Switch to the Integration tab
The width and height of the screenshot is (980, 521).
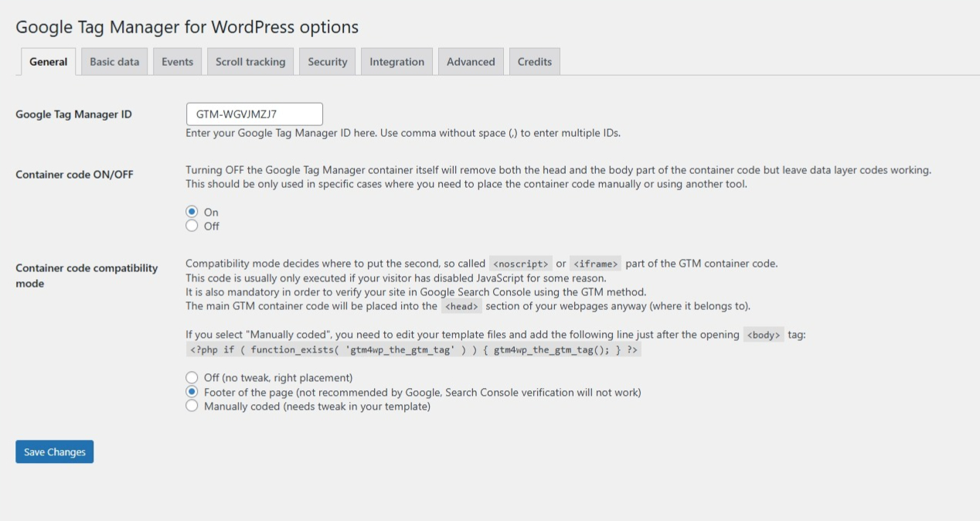tap(396, 62)
